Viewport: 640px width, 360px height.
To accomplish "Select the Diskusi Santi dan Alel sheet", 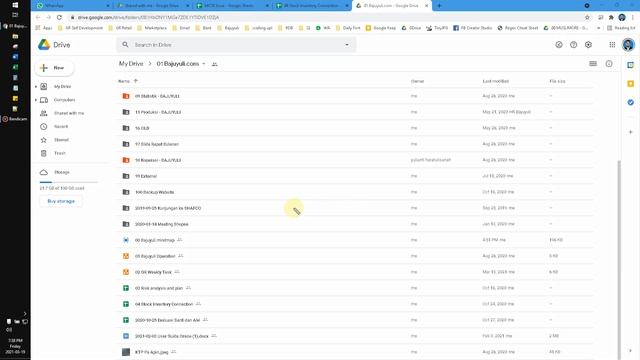I will tap(354, 320).
